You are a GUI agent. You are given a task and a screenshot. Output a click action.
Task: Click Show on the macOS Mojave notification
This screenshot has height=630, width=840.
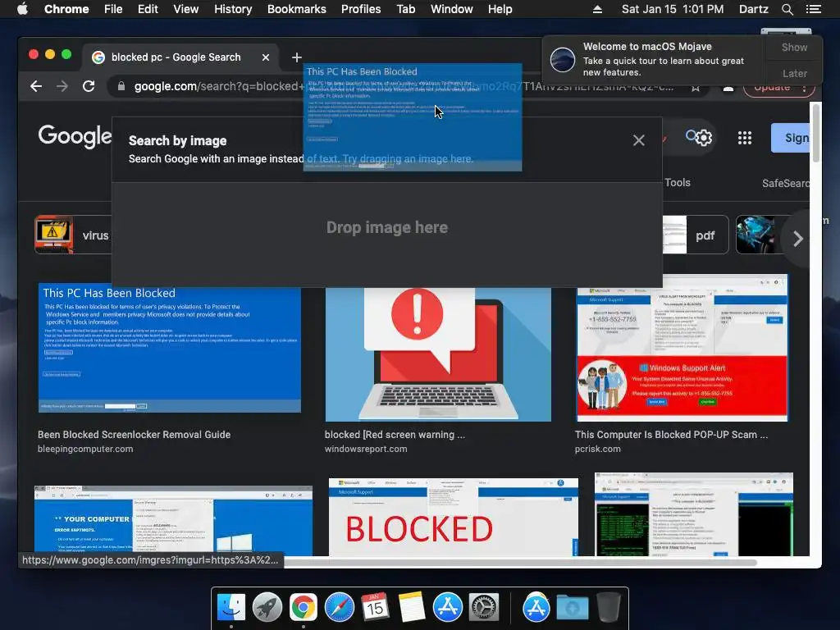(794, 47)
